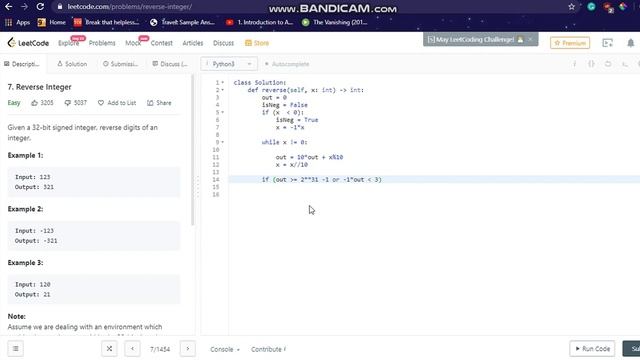Screen dimensions: 640x360
Task: Go to the next problem arrow
Action: [188, 349]
